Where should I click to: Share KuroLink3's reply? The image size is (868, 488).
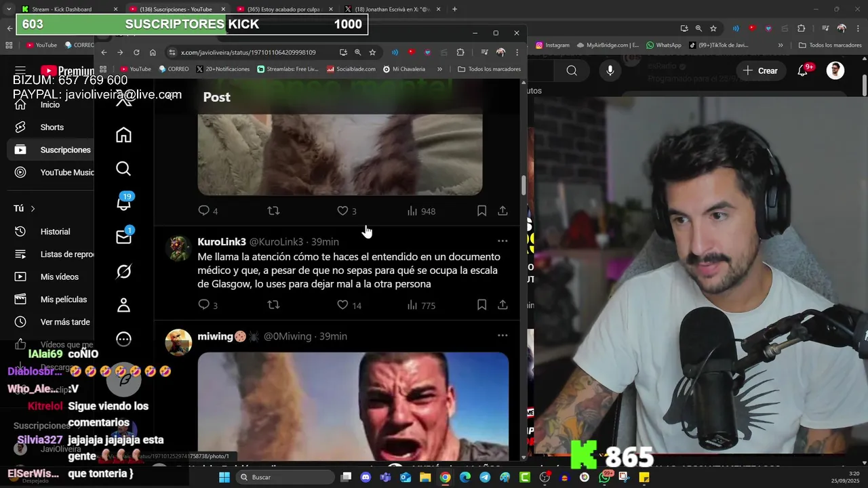click(502, 305)
